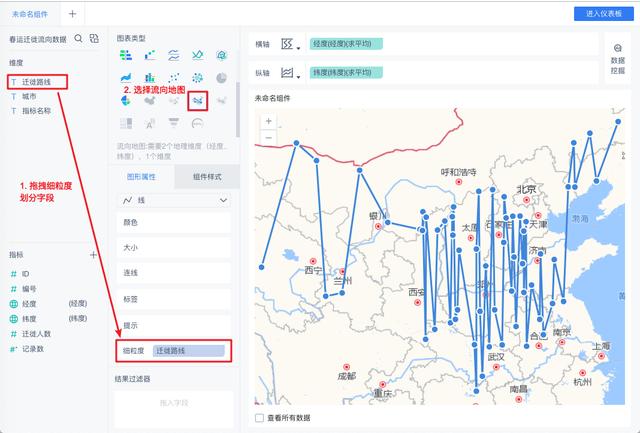Switch to the 图形属性 tab
Viewport: 640px width, 433px height.
click(141, 177)
